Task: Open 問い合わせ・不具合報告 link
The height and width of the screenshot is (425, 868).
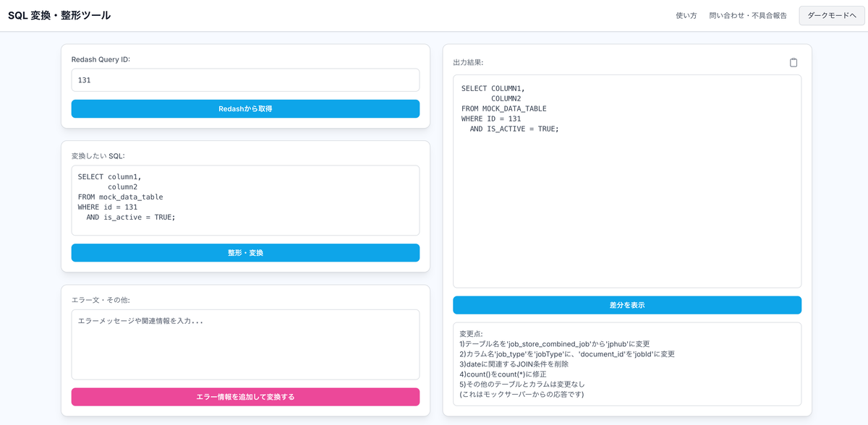Action: pyautogui.click(x=748, y=15)
